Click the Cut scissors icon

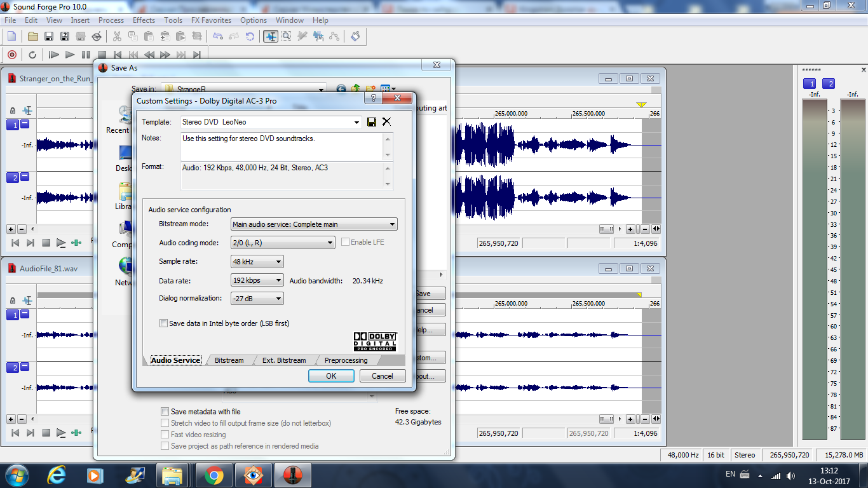(117, 36)
